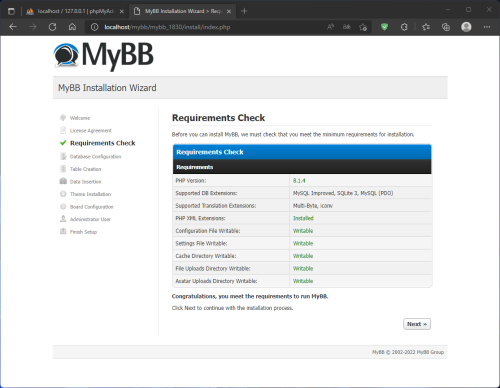Click Writable status for Configuration File
Image resolution: width=500 pixels, height=388 pixels.
(303, 231)
